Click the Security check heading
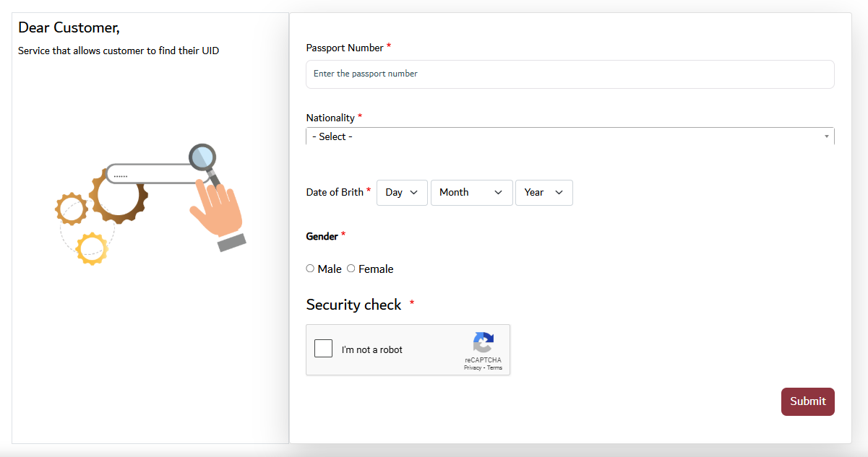This screenshot has height=457, width=868. [353, 305]
